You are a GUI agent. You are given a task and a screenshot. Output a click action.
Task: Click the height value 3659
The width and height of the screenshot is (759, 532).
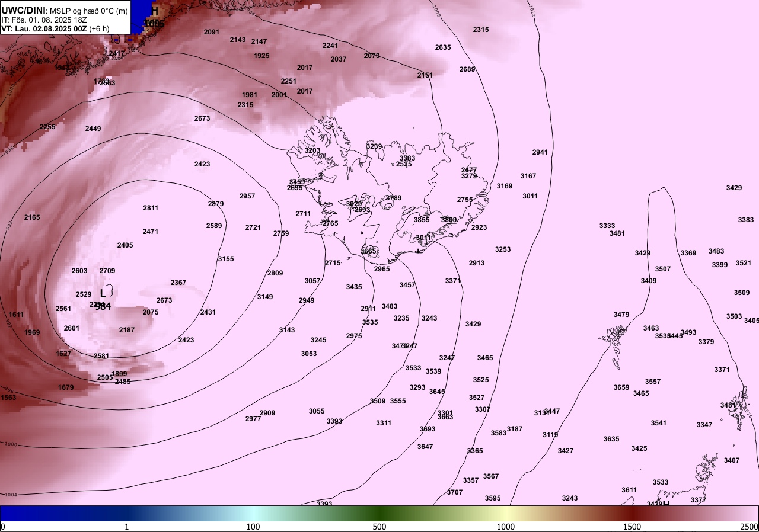coord(621,387)
